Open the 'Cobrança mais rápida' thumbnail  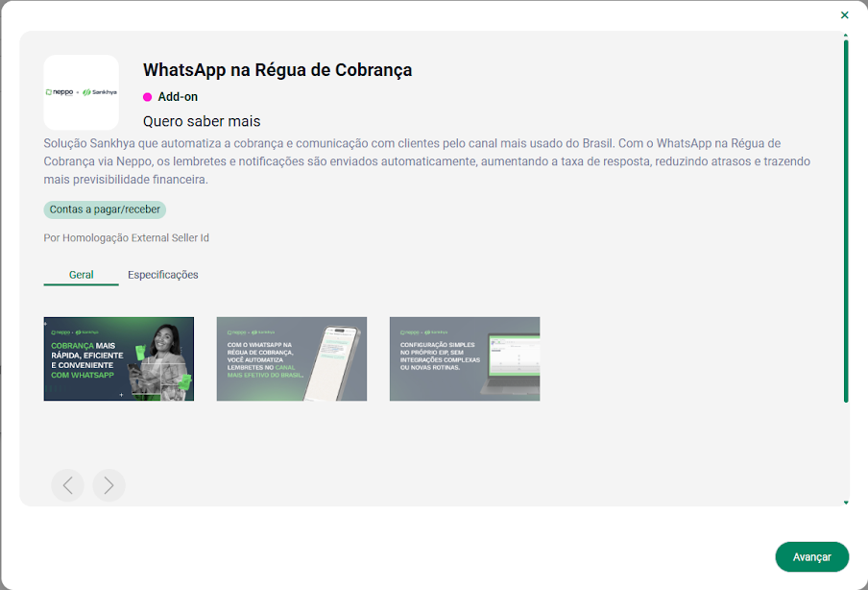(x=118, y=359)
